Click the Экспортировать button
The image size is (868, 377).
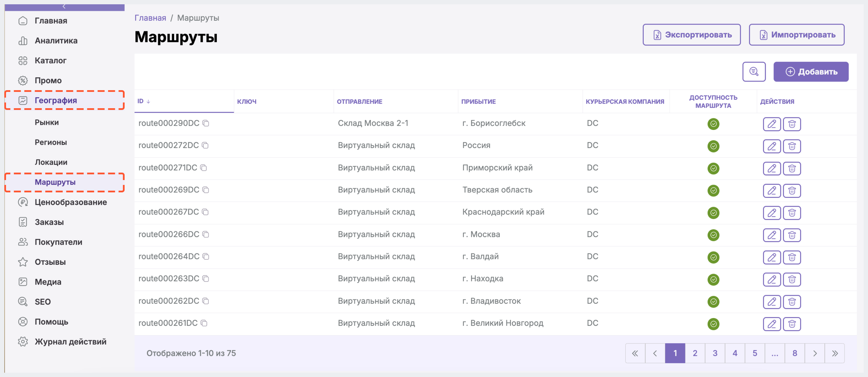pos(692,35)
